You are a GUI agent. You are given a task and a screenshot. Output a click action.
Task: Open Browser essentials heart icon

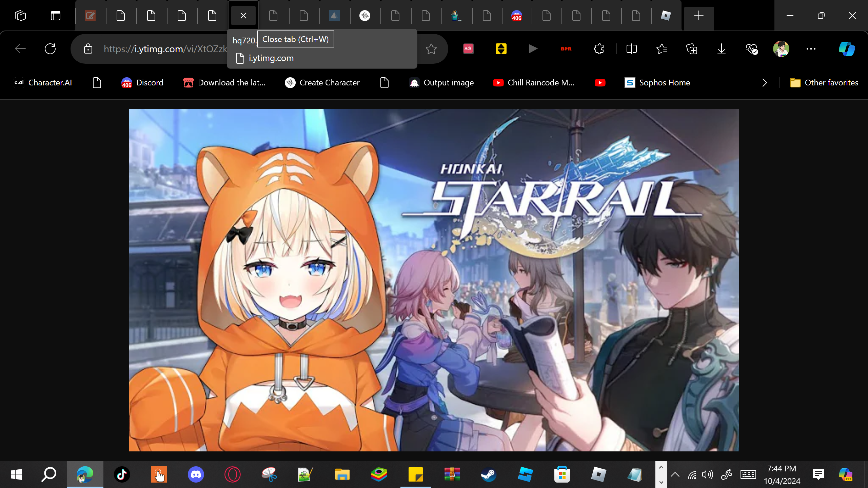(x=751, y=49)
